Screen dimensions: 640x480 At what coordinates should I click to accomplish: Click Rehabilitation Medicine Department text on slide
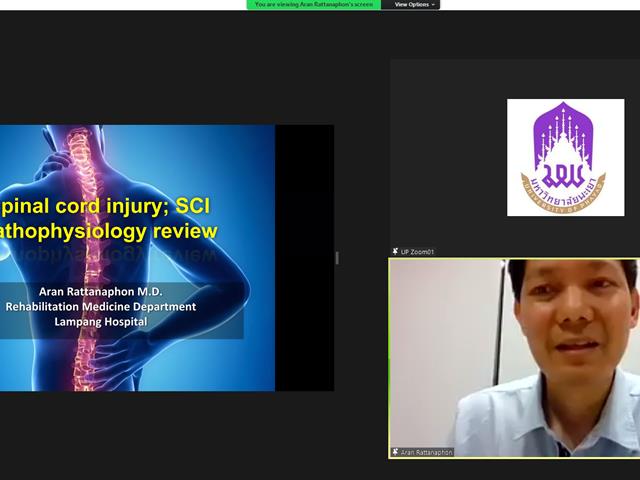click(100, 307)
